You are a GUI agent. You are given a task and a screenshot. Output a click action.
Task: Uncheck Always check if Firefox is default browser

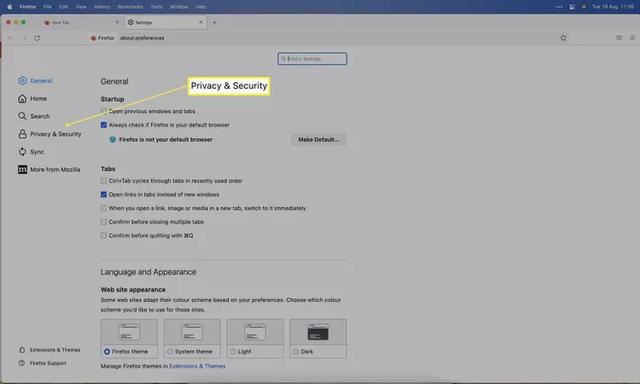(104, 125)
